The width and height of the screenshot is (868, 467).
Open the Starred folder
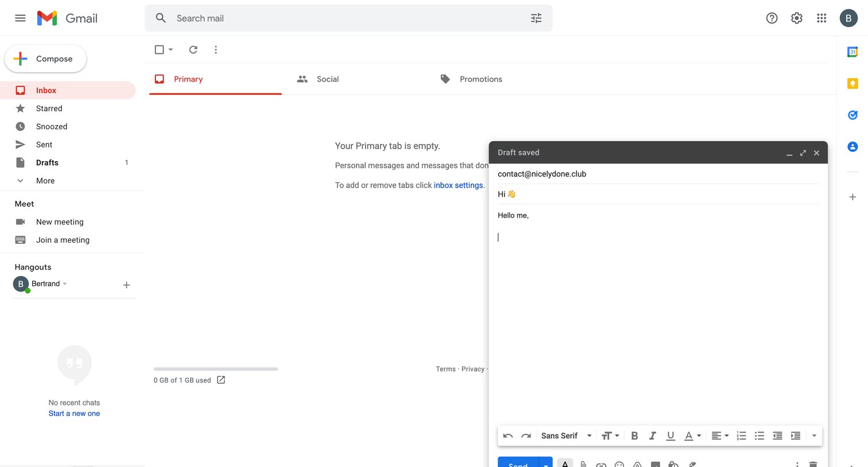(68, 108)
